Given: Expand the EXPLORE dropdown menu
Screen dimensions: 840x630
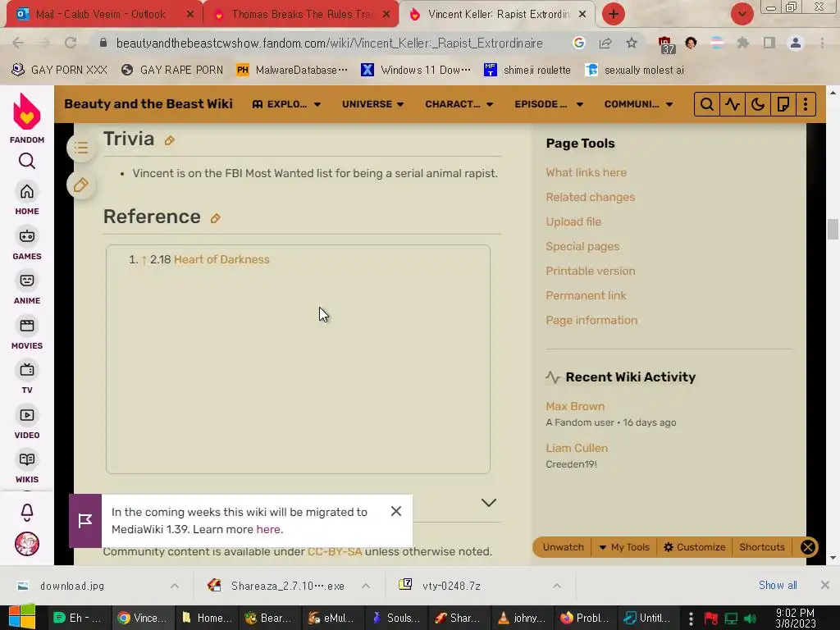Looking at the screenshot, I should point(286,104).
